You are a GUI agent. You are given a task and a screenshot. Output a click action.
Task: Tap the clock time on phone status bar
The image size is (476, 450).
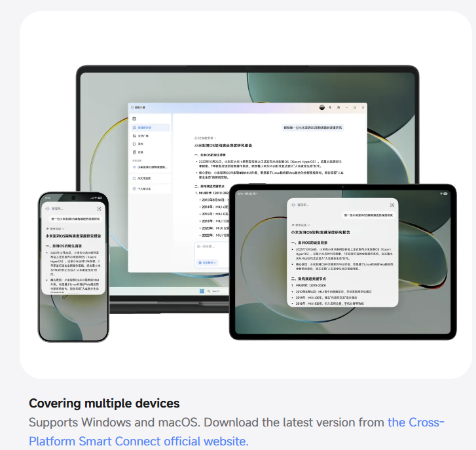pyautogui.click(x=48, y=198)
